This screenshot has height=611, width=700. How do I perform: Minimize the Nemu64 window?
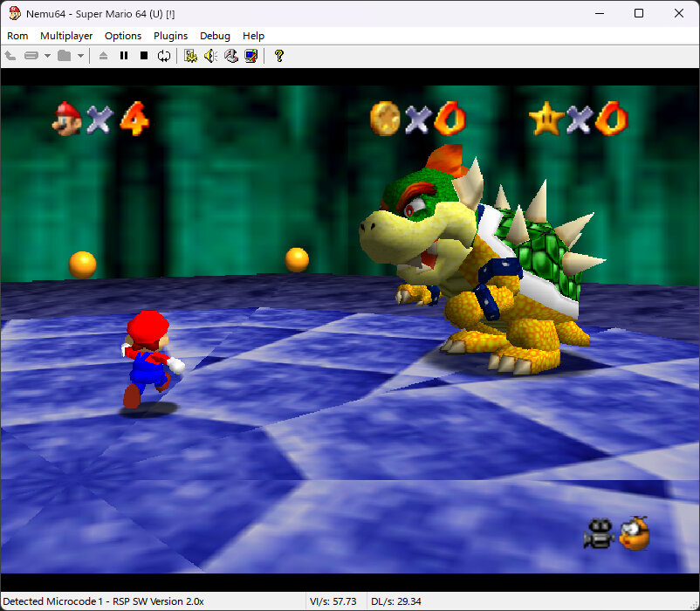click(x=600, y=13)
